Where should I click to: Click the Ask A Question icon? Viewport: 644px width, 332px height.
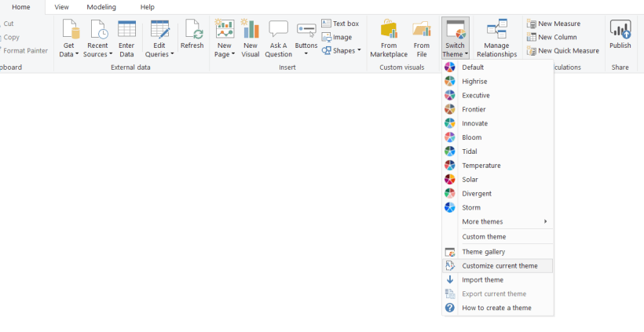point(278,30)
